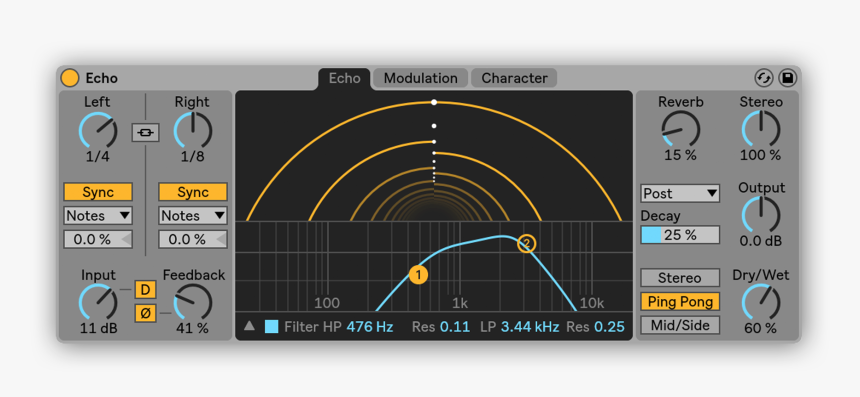This screenshot has width=860, height=397.
Task: Toggle the Left channel Sync button
Action: point(98,192)
